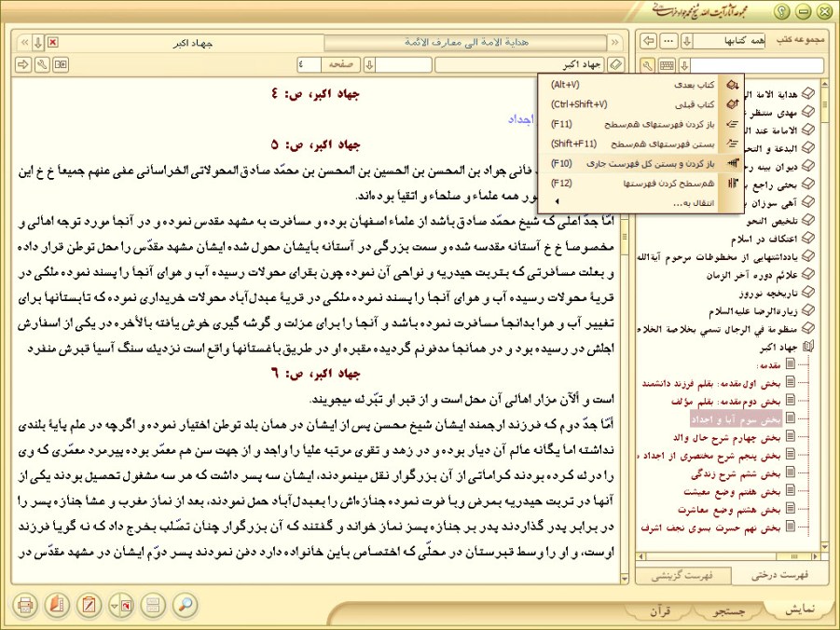The height and width of the screenshot is (630, 840).
Task: Select باز کردن و بستن کل فهرست جاری
Action: click(640, 163)
